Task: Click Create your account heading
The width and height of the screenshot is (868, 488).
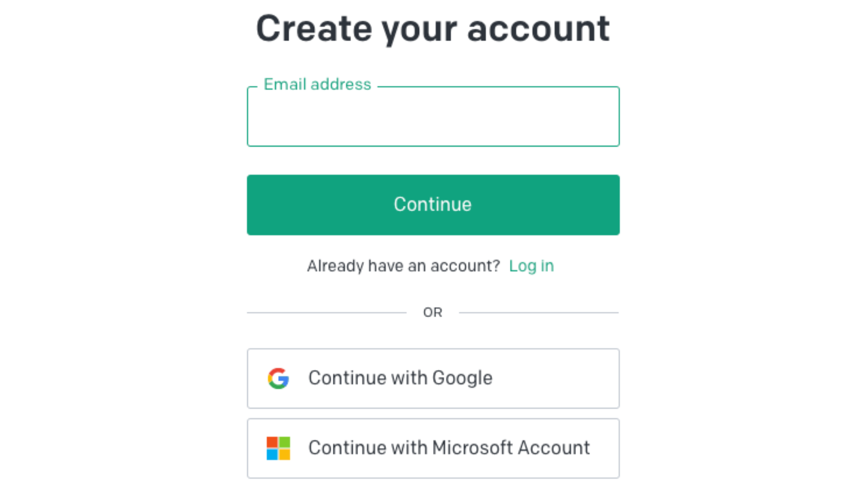Action: pyautogui.click(x=434, y=28)
